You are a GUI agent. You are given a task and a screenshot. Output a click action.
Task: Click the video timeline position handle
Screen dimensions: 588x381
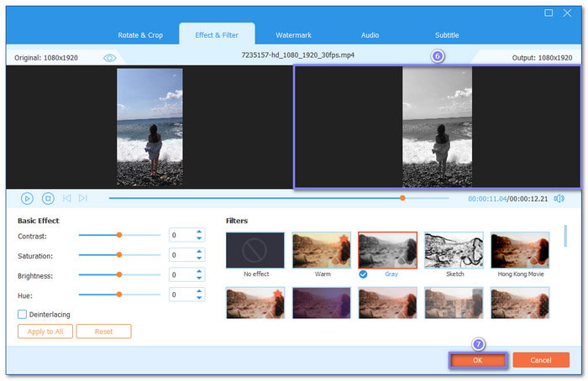tap(402, 198)
